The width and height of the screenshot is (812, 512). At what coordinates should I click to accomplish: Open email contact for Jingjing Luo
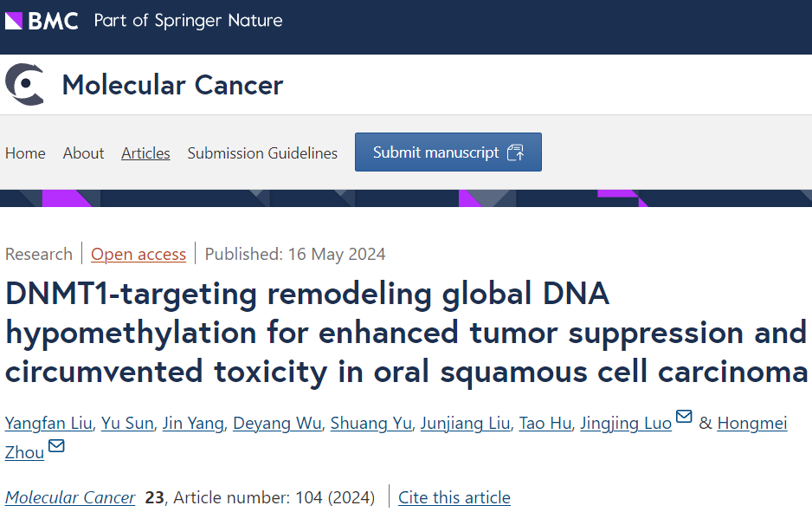(683, 418)
